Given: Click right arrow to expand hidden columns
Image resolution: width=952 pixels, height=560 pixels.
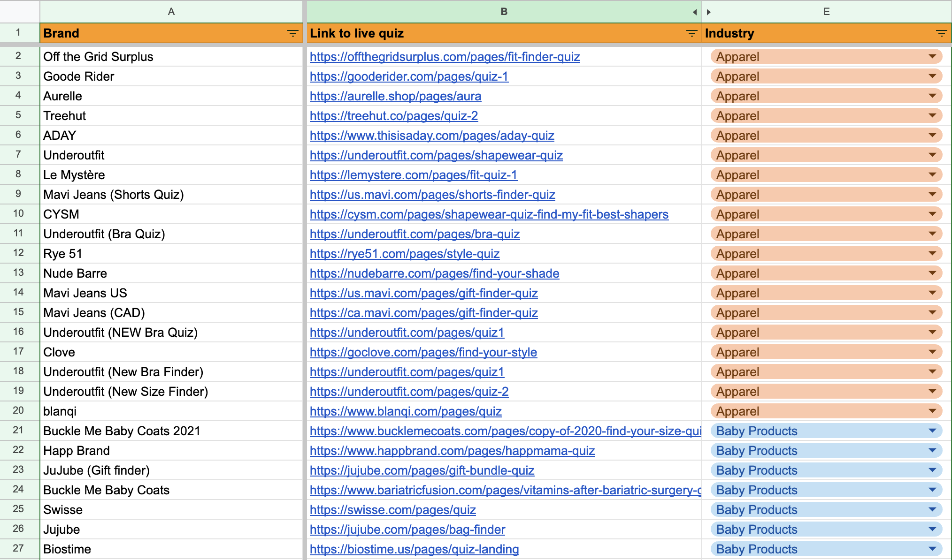Looking at the screenshot, I should click(709, 12).
